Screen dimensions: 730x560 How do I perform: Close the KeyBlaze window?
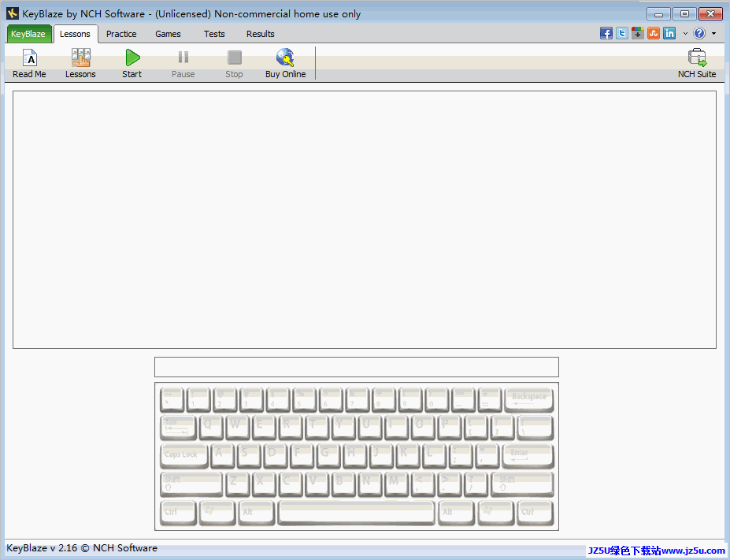click(x=711, y=14)
